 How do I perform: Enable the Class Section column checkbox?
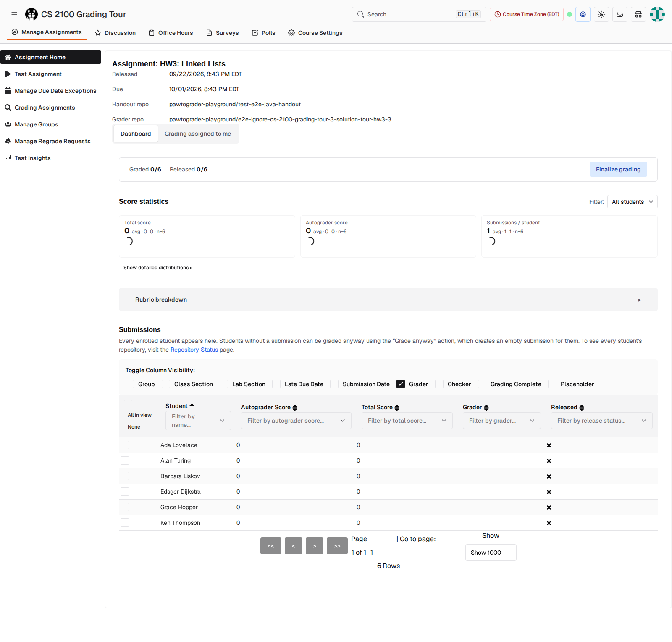(x=166, y=384)
